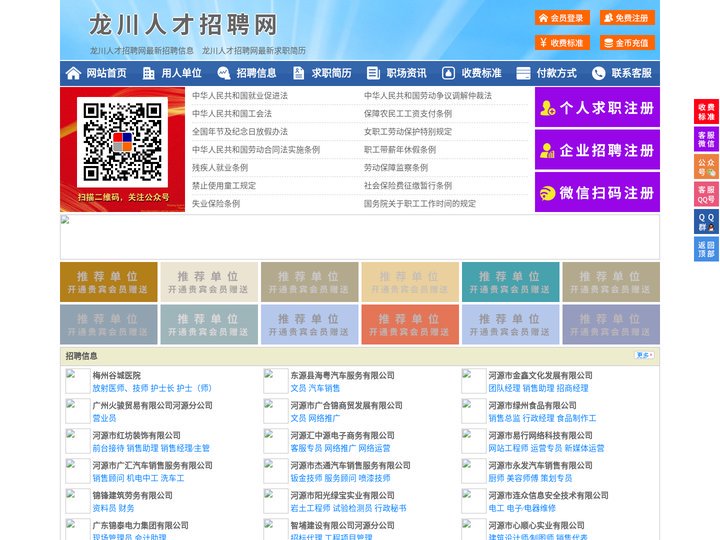This screenshot has height=540, width=720.
Task: Open the 全国年节及纪念日放假办法 link
Action: click(240, 131)
